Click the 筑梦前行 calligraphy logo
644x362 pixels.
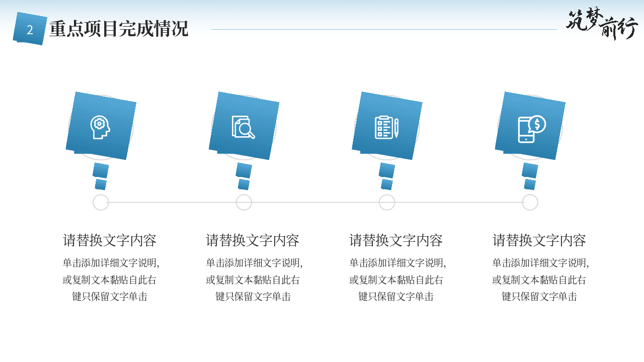pyautogui.click(x=602, y=24)
